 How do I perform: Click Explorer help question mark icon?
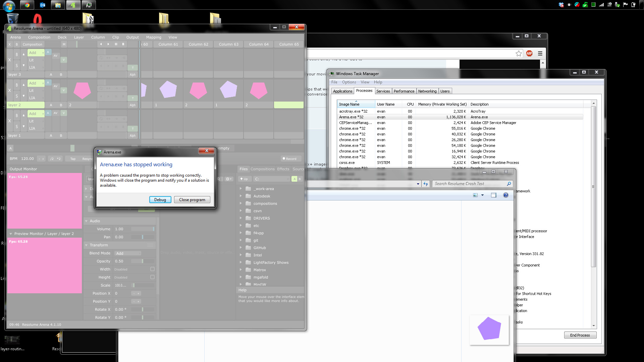point(505,195)
